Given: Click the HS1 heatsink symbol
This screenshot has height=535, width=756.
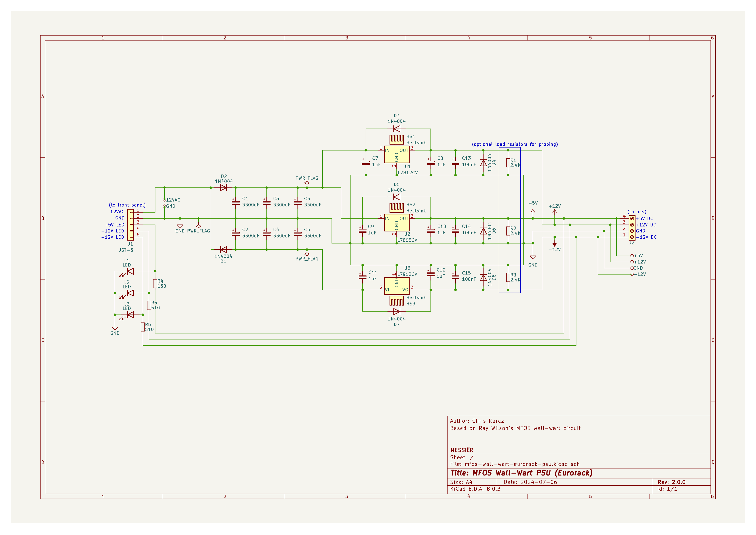Looking at the screenshot, I should click(x=397, y=139).
